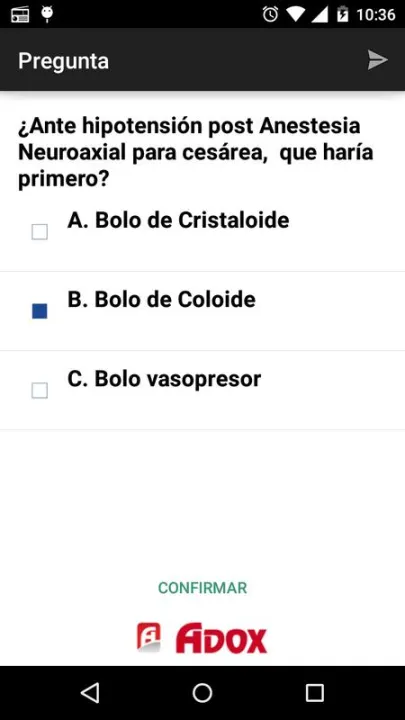Viewport: 405px width, 720px height.
Task: Tap the radio notification icon
Action: click(20, 15)
